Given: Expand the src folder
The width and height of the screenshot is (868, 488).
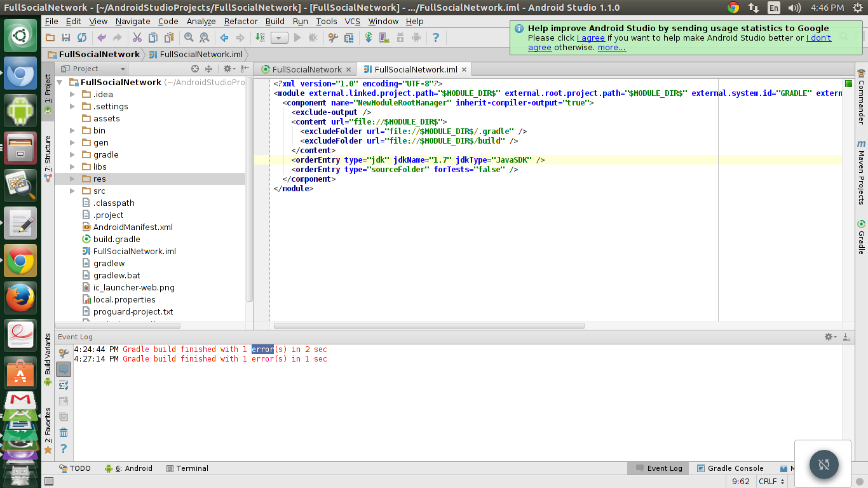Looking at the screenshot, I should point(73,191).
